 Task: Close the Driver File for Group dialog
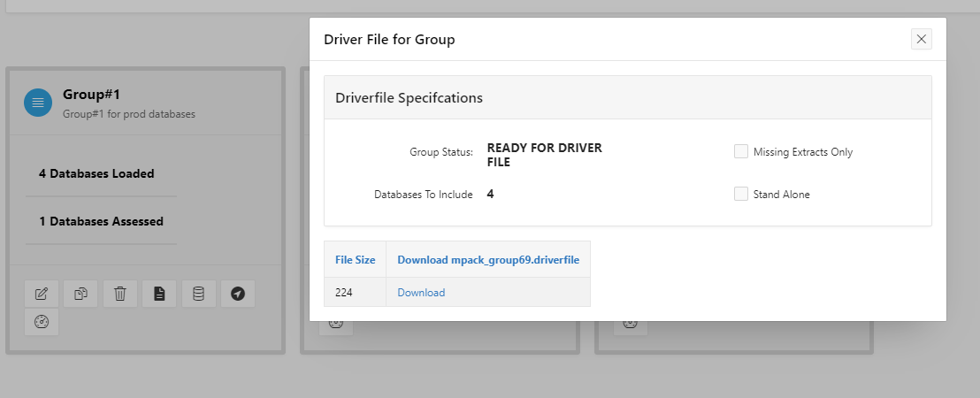(x=922, y=39)
